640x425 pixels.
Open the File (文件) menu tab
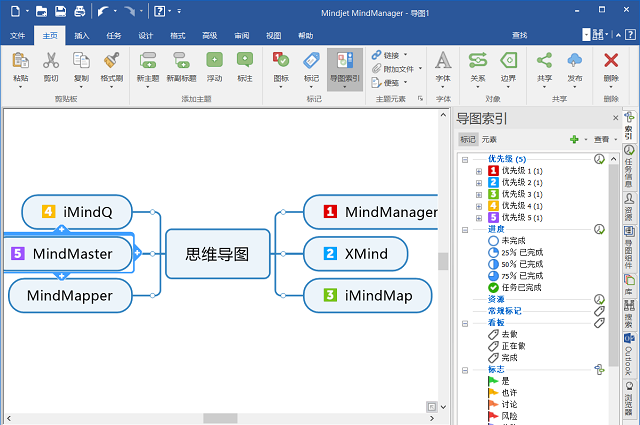pyautogui.click(x=17, y=36)
